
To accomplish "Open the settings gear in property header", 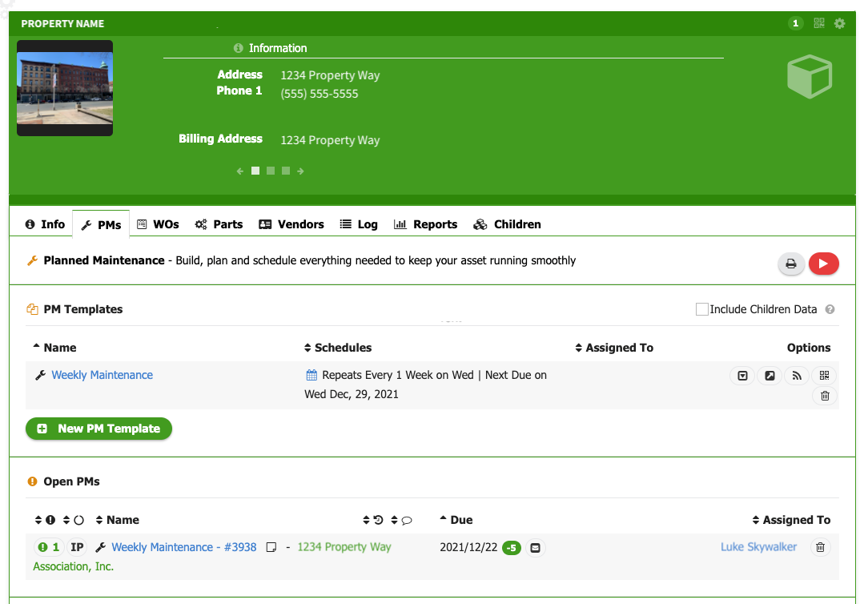I will point(839,24).
